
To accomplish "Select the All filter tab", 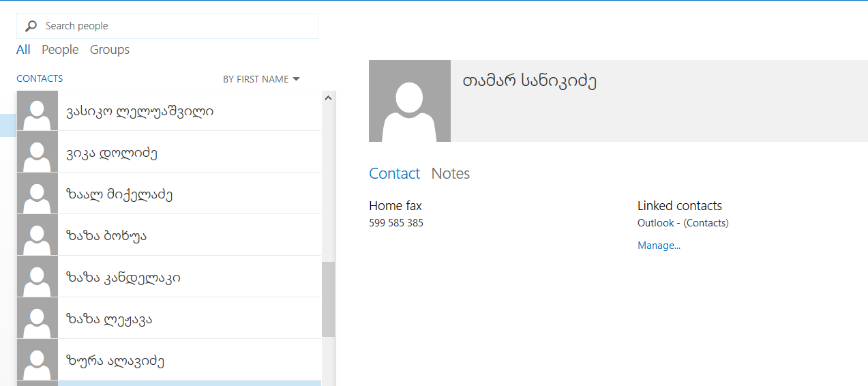I will click(23, 50).
